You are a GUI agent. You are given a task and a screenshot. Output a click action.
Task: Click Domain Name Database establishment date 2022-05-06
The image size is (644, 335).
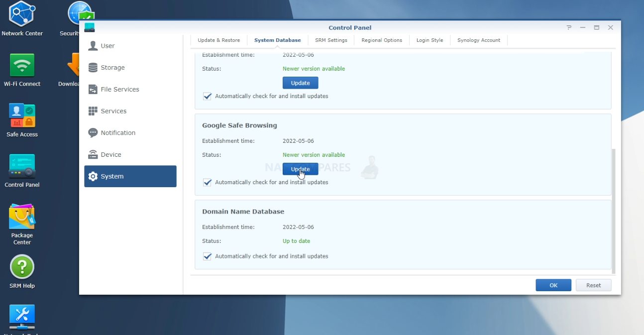pos(299,227)
